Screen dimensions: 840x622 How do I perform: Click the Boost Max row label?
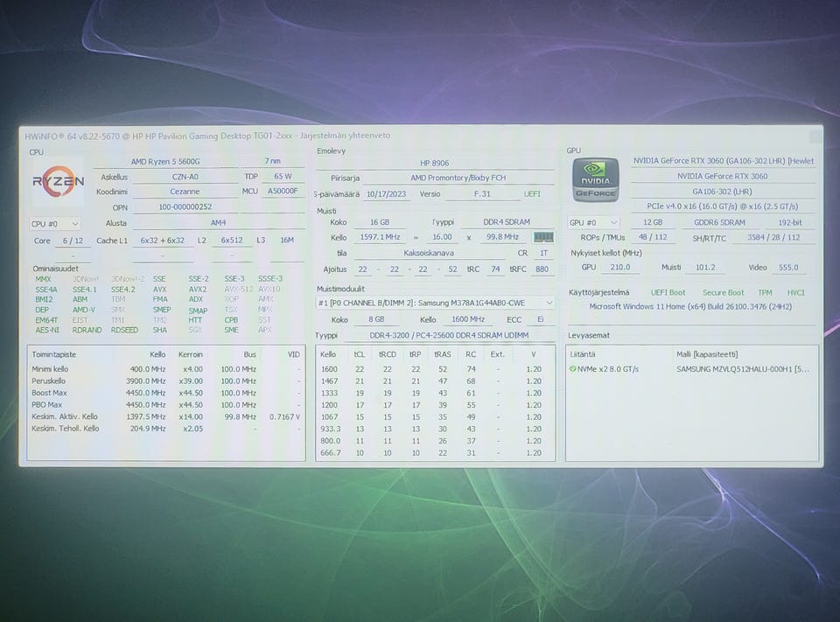(49, 393)
